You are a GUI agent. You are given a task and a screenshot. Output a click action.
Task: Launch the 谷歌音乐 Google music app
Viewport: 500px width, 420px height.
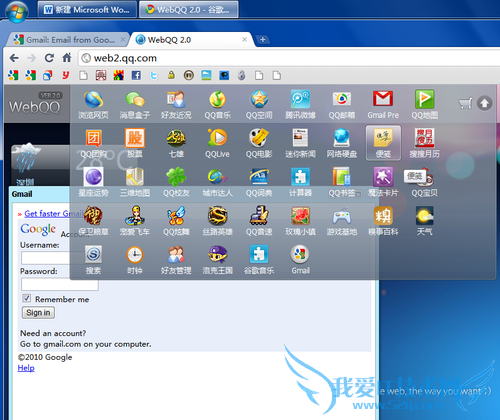[x=259, y=260]
